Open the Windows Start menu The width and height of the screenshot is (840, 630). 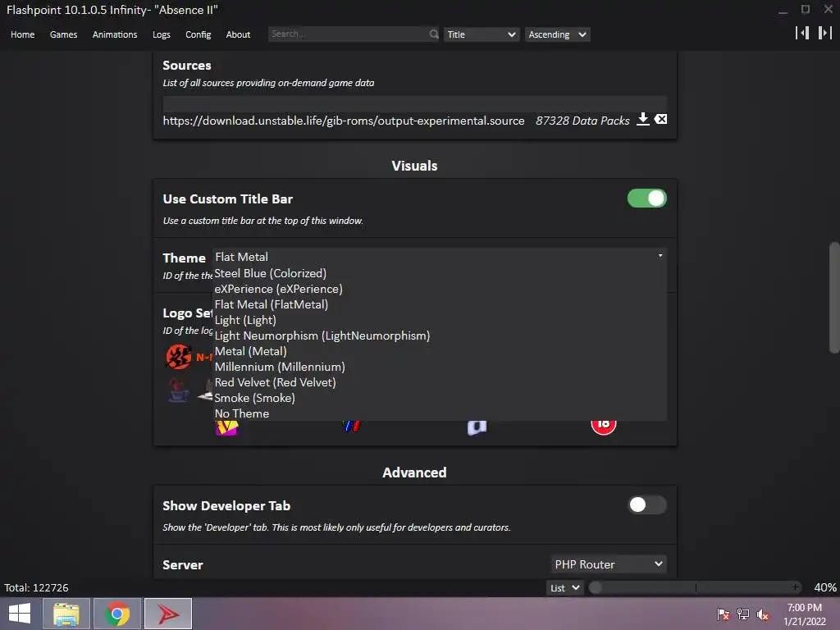point(20,614)
